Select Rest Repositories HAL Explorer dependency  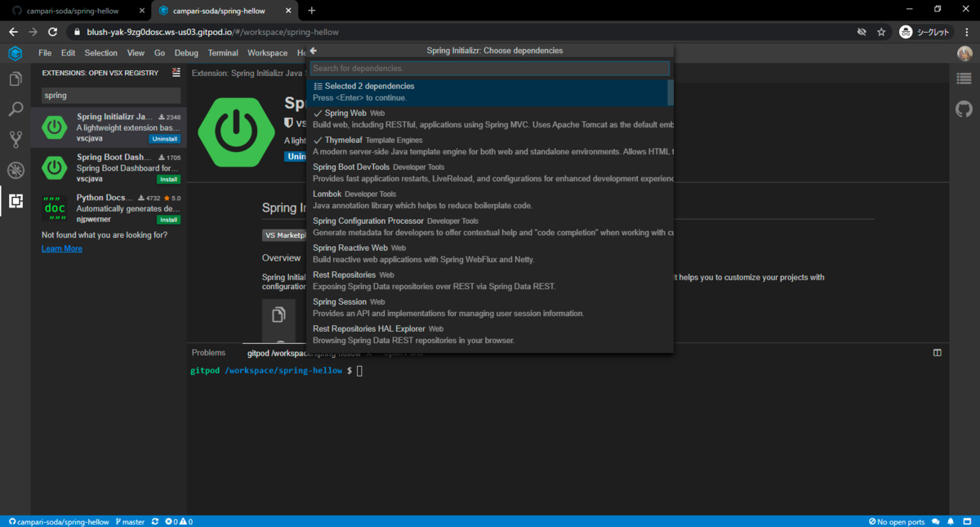[x=490, y=334]
